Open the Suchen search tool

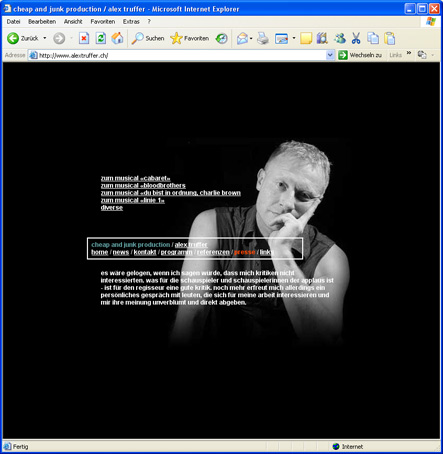[x=148, y=38]
